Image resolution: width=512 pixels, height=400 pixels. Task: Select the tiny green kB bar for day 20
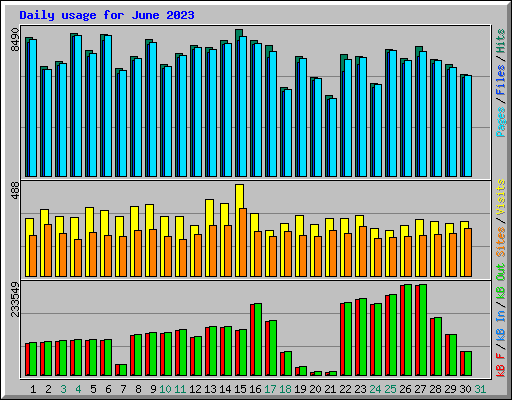point(318,373)
